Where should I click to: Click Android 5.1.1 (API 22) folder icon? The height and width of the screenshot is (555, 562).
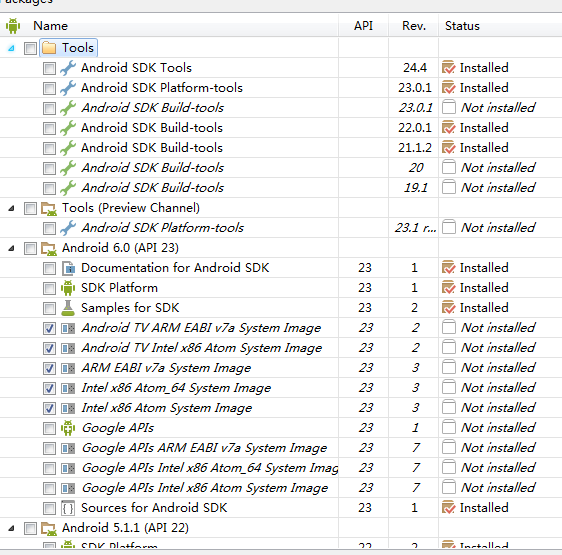[x=49, y=528]
